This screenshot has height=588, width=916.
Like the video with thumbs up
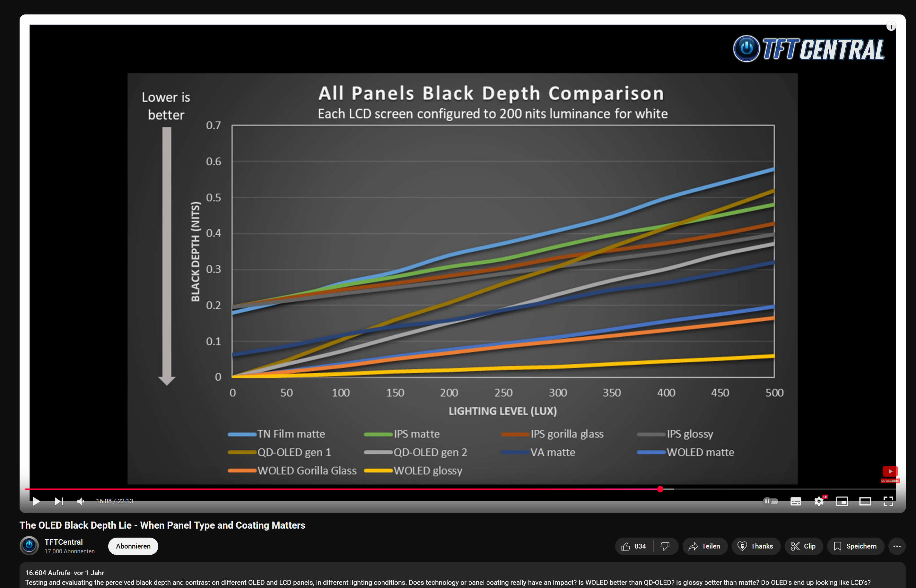(x=634, y=546)
